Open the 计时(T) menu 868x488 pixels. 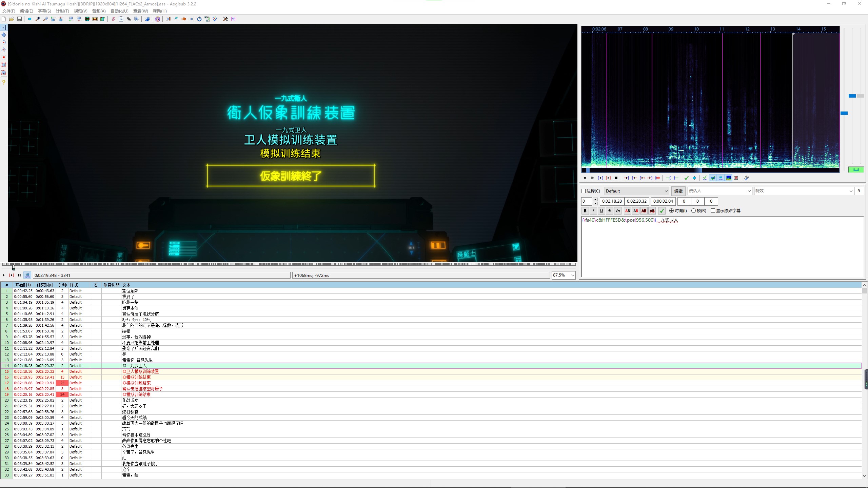click(62, 11)
